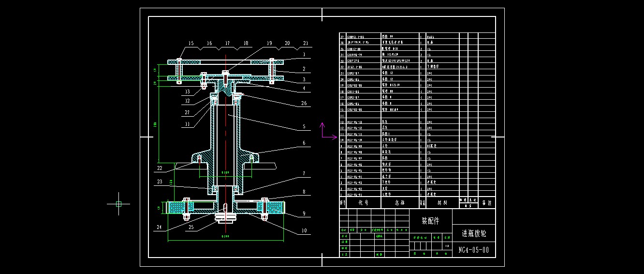
Task: Click part callout number 21
Action: [x=305, y=44]
